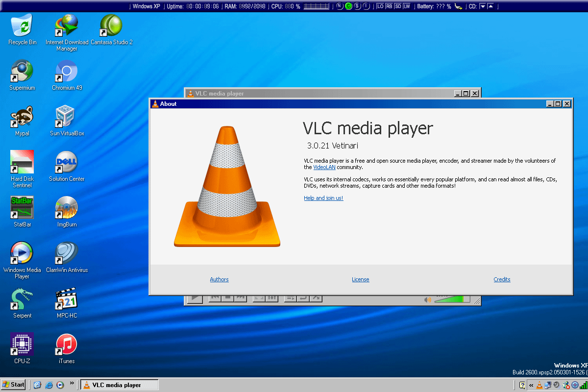Click the Help and join us! link
Viewport: 588px width, 392px height.
[323, 198]
